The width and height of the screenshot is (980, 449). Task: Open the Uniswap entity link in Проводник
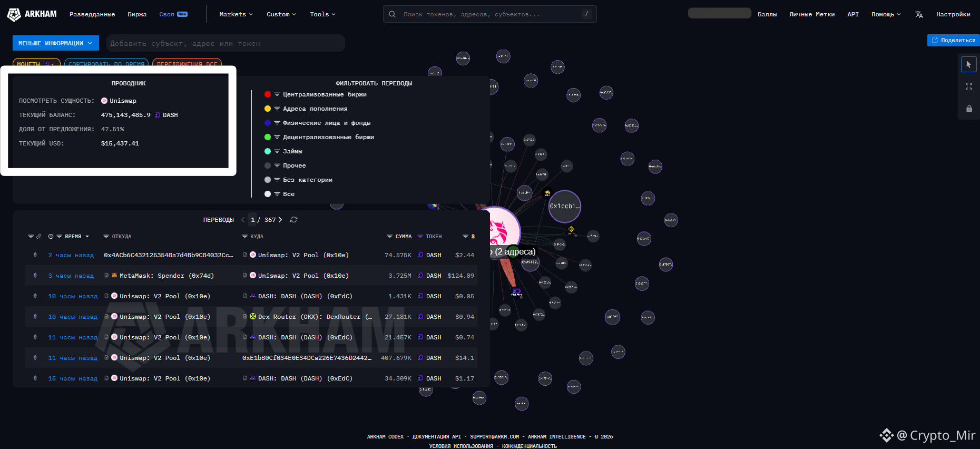(119, 101)
